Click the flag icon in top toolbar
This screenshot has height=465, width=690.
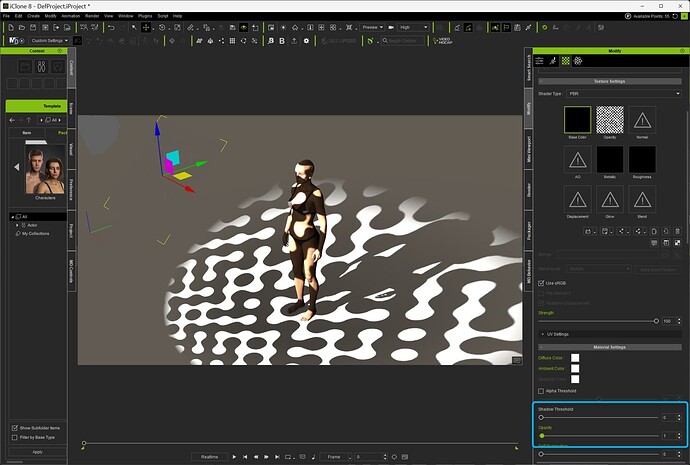[x=506, y=27]
